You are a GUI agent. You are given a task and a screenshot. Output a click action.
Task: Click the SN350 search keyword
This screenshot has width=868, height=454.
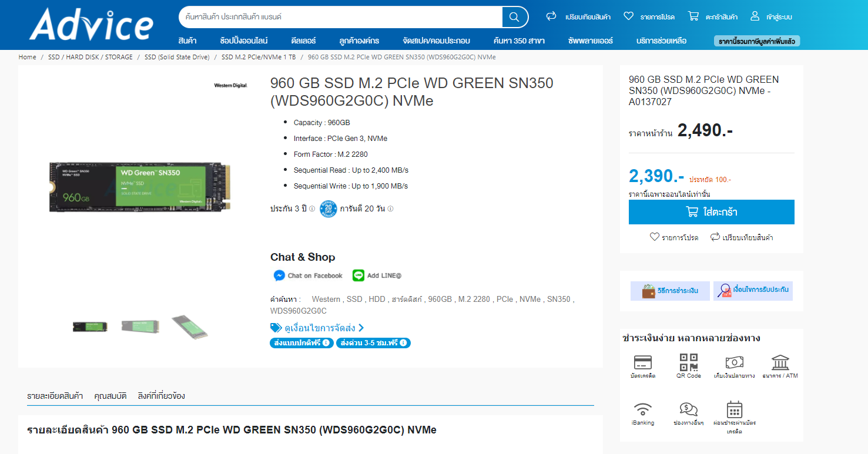(x=559, y=299)
